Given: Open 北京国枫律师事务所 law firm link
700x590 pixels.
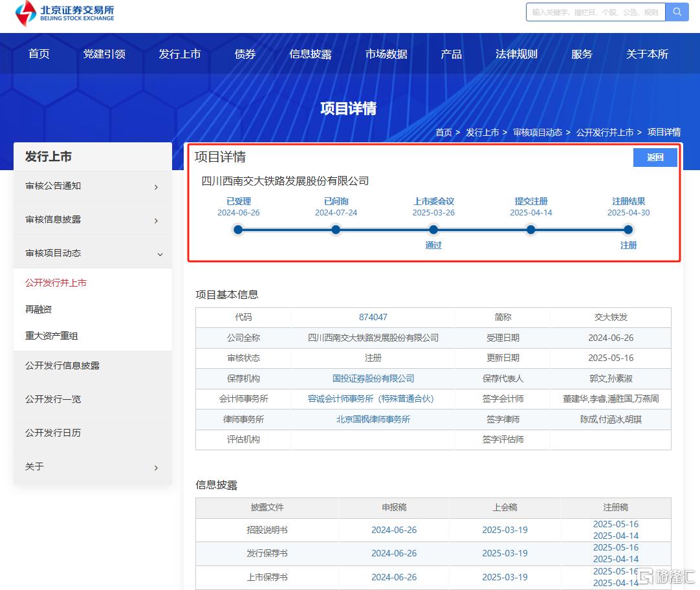Looking at the screenshot, I should click(x=373, y=419).
